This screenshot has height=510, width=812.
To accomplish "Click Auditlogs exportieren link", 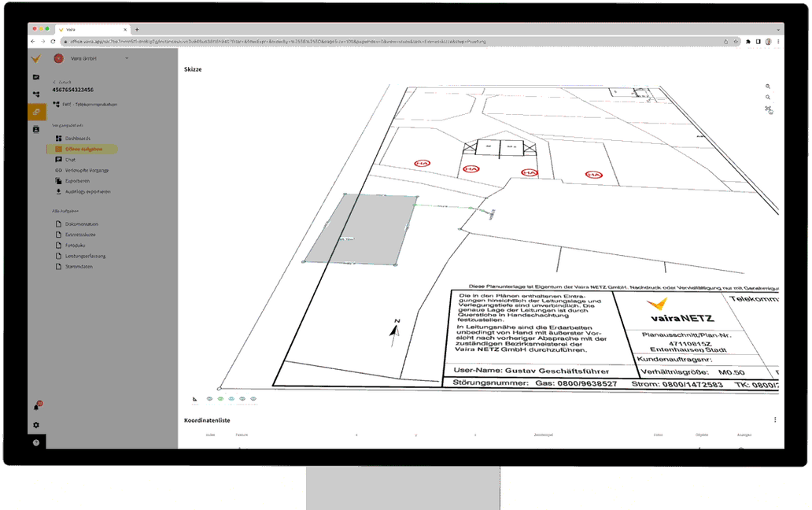I will pyautogui.click(x=87, y=191).
